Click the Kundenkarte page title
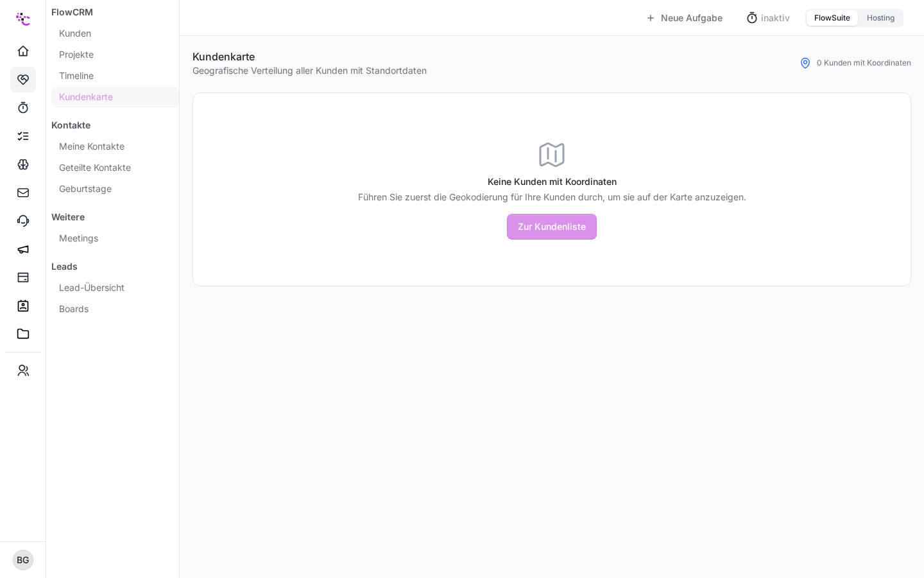The height and width of the screenshot is (578, 924). tap(223, 57)
